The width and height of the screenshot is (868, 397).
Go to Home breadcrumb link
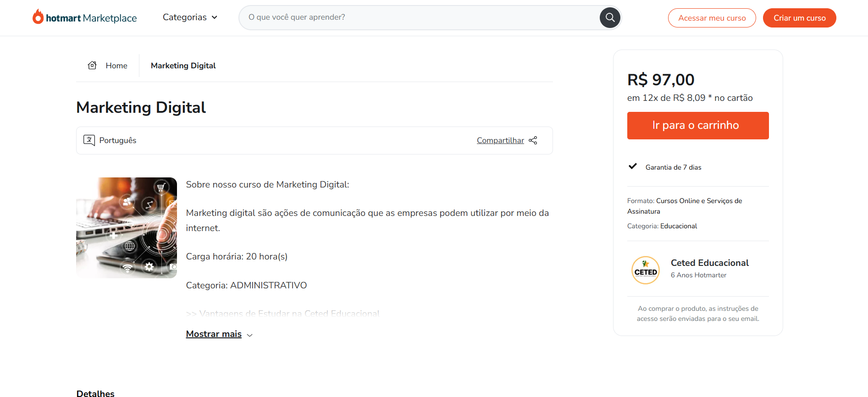[116, 66]
